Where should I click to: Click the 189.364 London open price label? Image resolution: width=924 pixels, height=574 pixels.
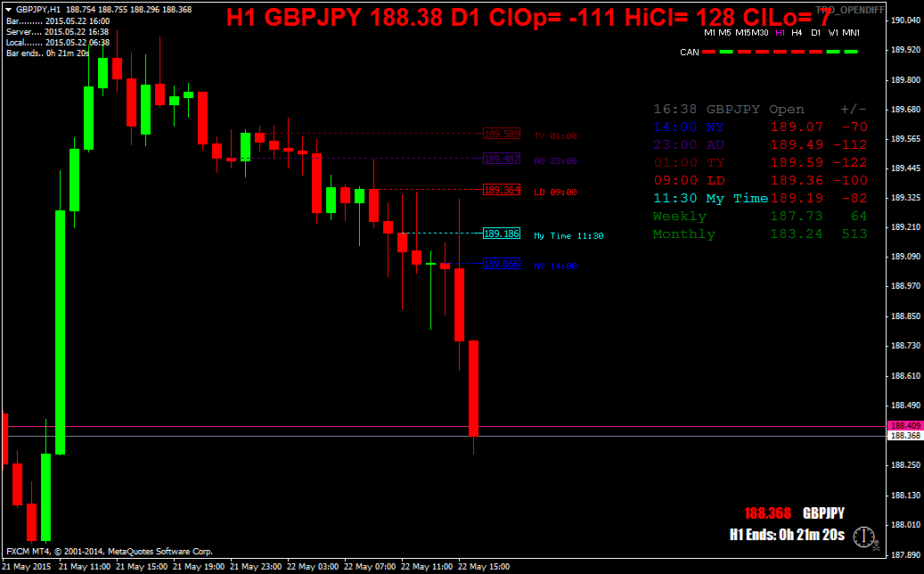pyautogui.click(x=502, y=190)
